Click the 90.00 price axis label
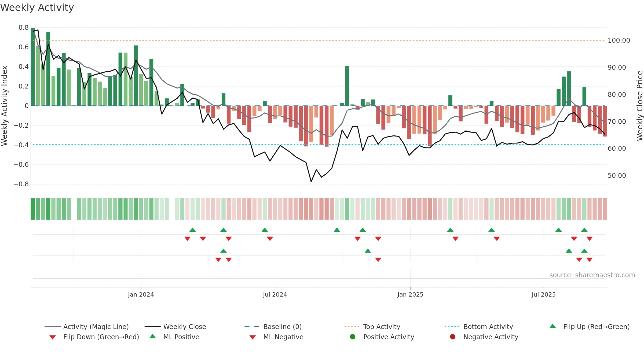The height and width of the screenshot is (362, 644). pyautogui.click(x=617, y=68)
